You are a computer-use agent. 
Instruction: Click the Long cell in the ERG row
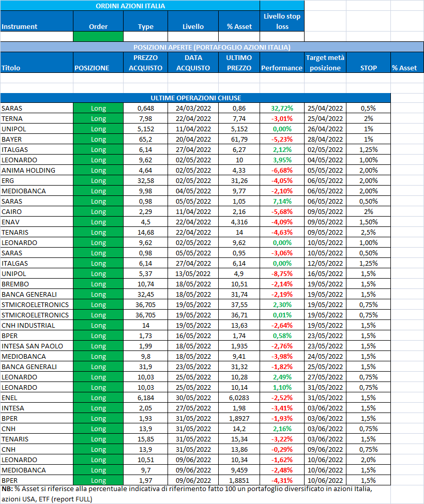(x=98, y=180)
